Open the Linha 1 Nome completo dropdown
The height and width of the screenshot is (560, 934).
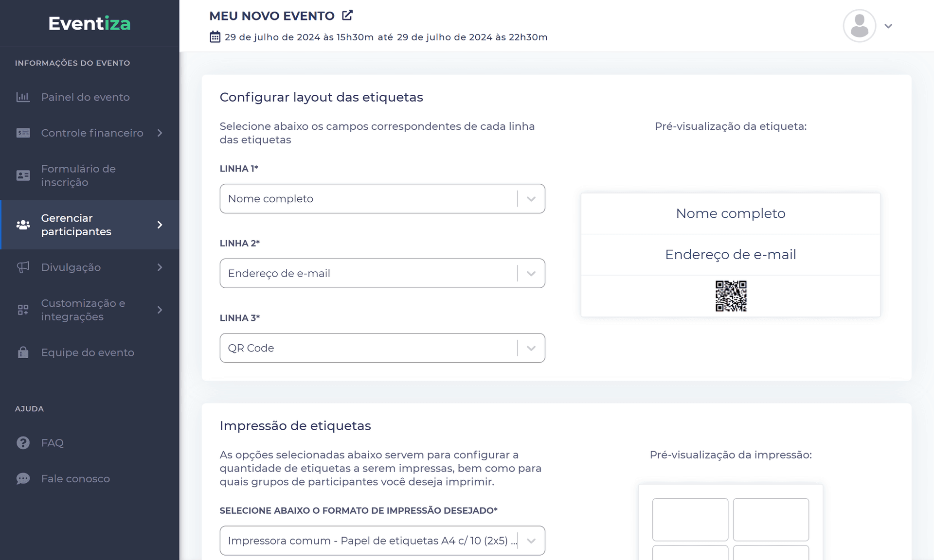(382, 199)
